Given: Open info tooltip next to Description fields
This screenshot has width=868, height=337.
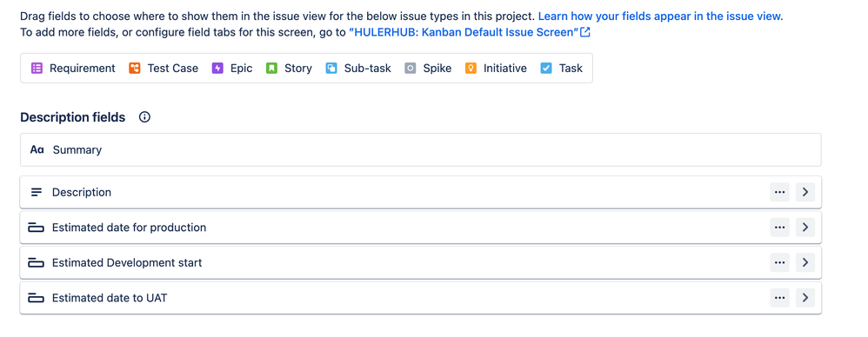Looking at the screenshot, I should coord(144,117).
